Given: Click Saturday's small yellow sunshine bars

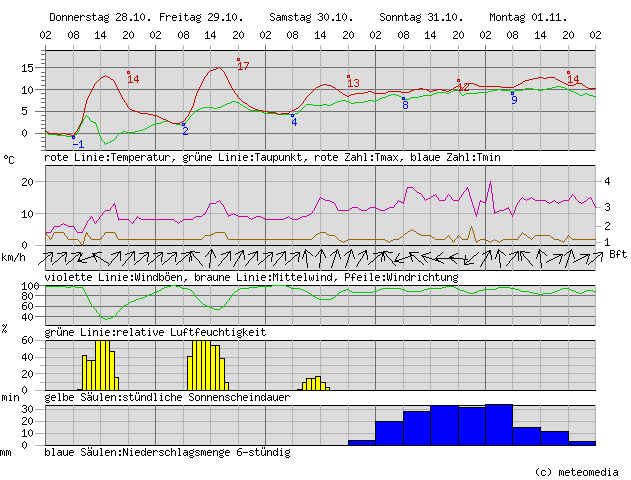Looking at the screenshot, I should 315,383.
